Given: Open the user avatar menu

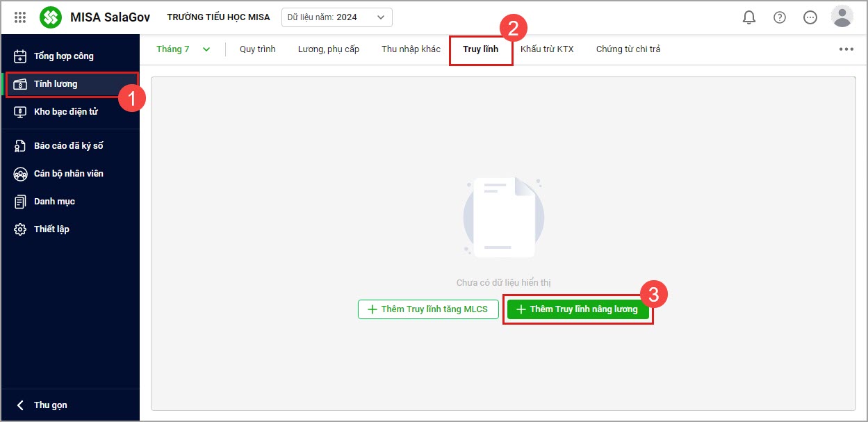Looking at the screenshot, I should pyautogui.click(x=842, y=17).
